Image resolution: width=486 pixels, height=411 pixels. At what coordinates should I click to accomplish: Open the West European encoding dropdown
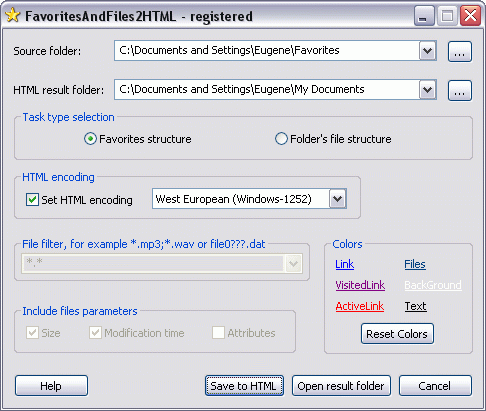point(338,199)
